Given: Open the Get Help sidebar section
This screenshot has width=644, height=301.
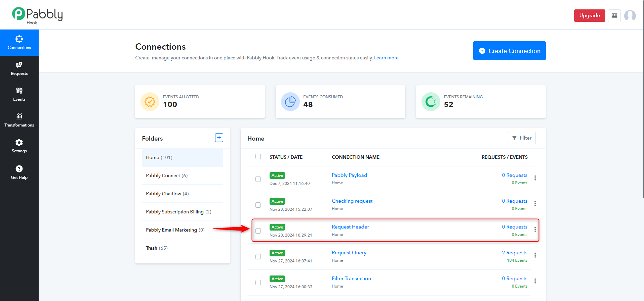Looking at the screenshot, I should coord(19,172).
